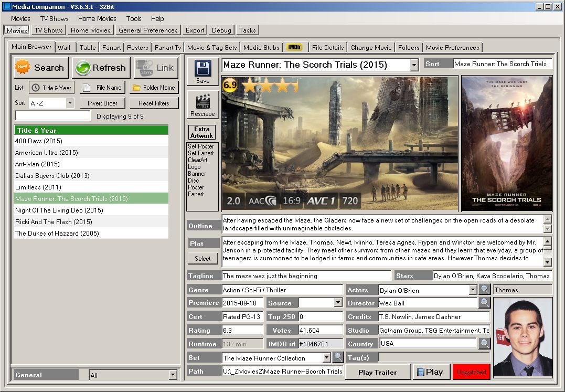Click the Banner artwork link
Image resolution: width=565 pixels, height=392 pixels.
(197, 174)
